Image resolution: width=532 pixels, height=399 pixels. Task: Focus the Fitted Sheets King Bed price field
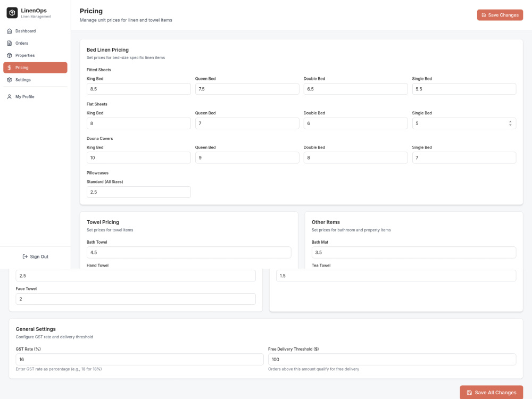click(138, 89)
